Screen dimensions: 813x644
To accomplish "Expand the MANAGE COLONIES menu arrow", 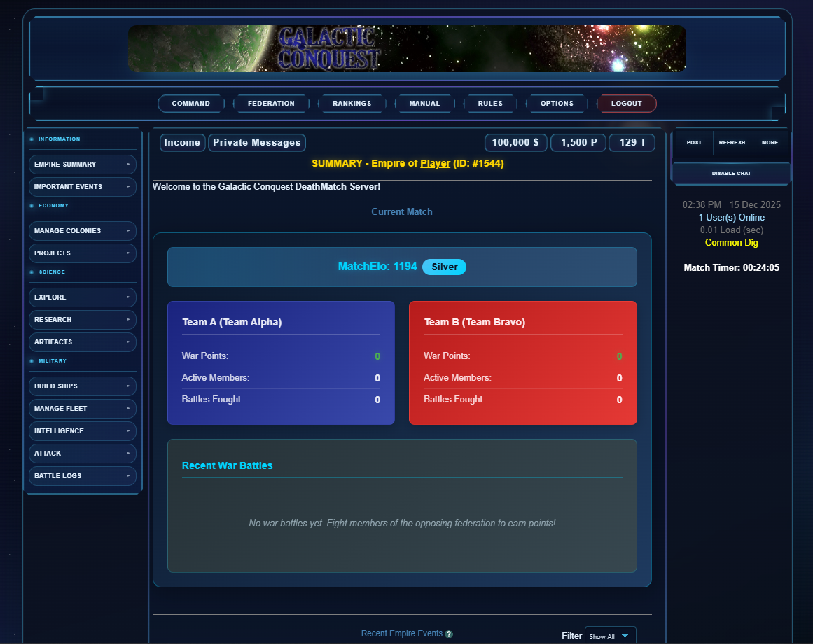I will 129,230.
